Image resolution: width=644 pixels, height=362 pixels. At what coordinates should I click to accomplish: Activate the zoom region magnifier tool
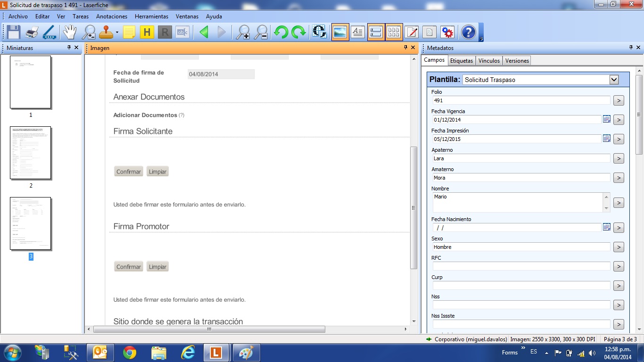pos(89,32)
